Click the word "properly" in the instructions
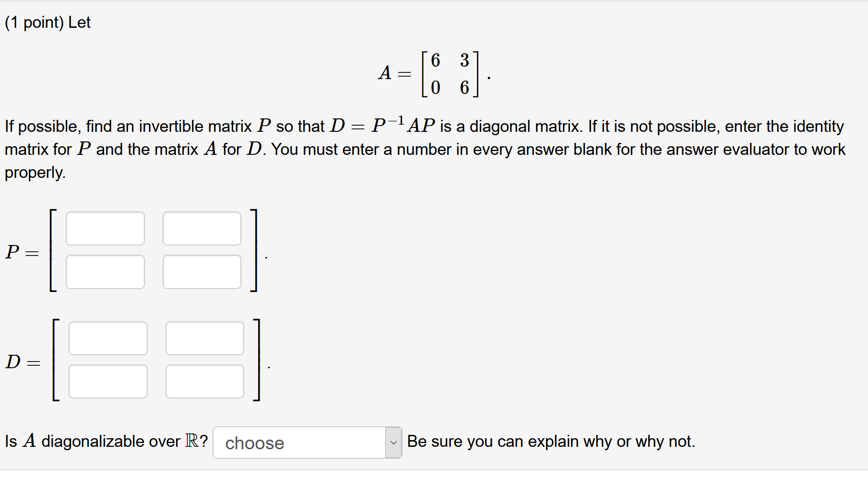 pos(35,173)
